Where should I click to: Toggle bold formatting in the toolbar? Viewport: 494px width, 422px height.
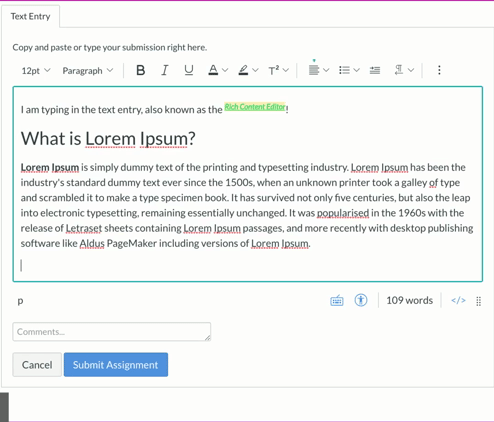[140, 70]
